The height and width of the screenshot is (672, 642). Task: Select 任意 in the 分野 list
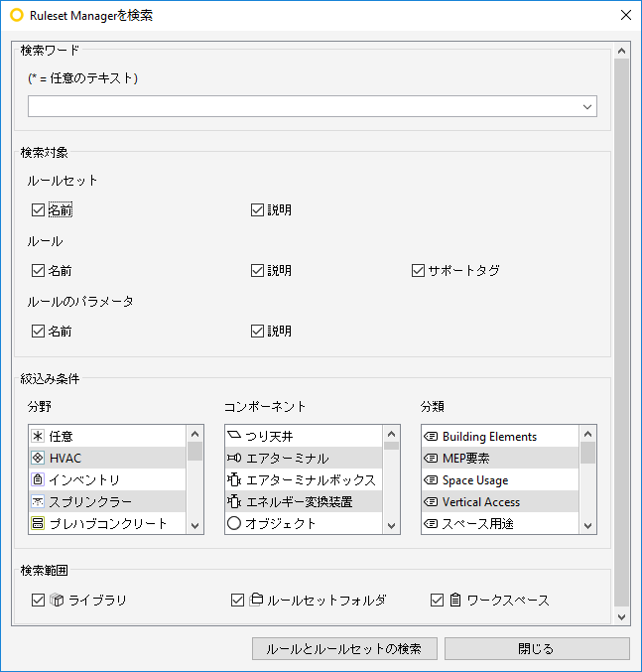coord(107,437)
